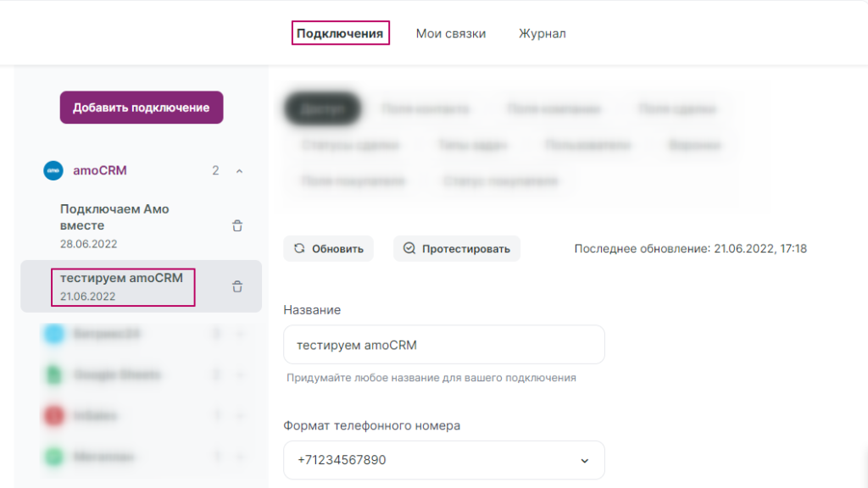868x488 pixels.
Task: Click the checkmark icon on Протестировать button
Action: click(408, 248)
